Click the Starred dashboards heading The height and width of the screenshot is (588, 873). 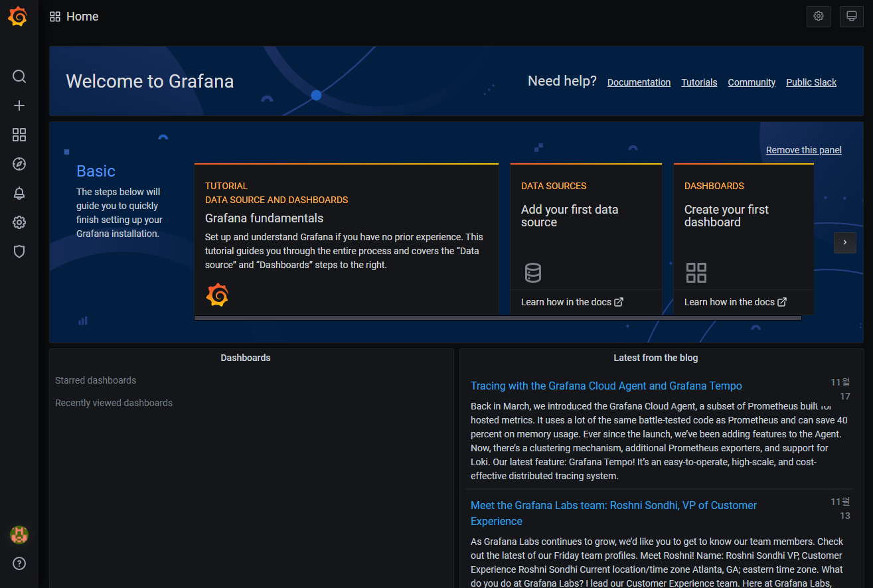96,380
